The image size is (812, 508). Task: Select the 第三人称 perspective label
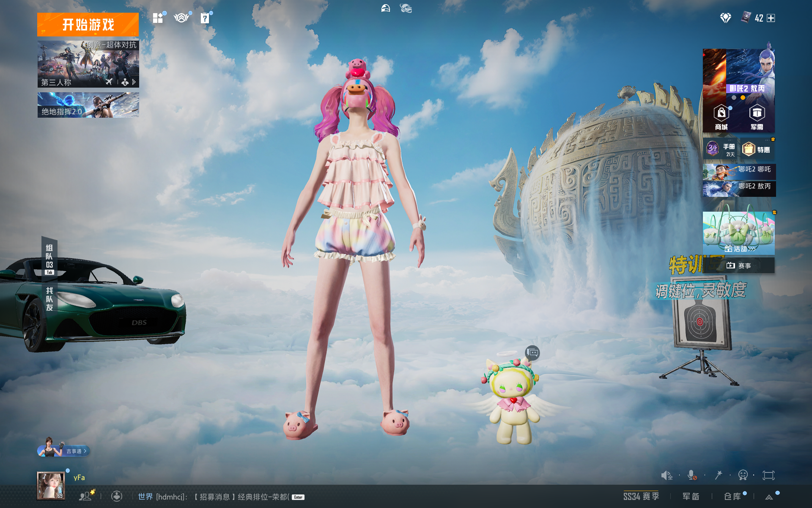pos(56,82)
